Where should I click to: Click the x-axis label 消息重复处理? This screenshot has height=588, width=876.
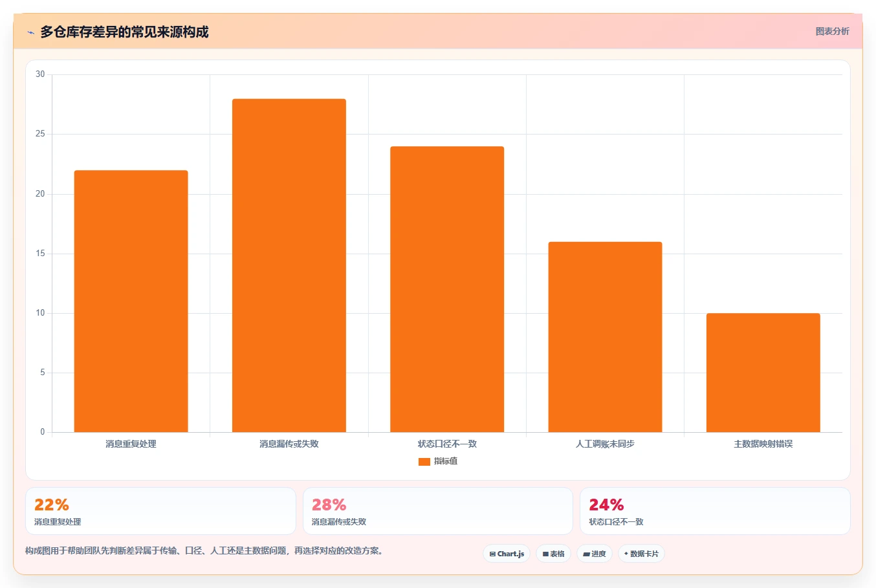point(131,444)
